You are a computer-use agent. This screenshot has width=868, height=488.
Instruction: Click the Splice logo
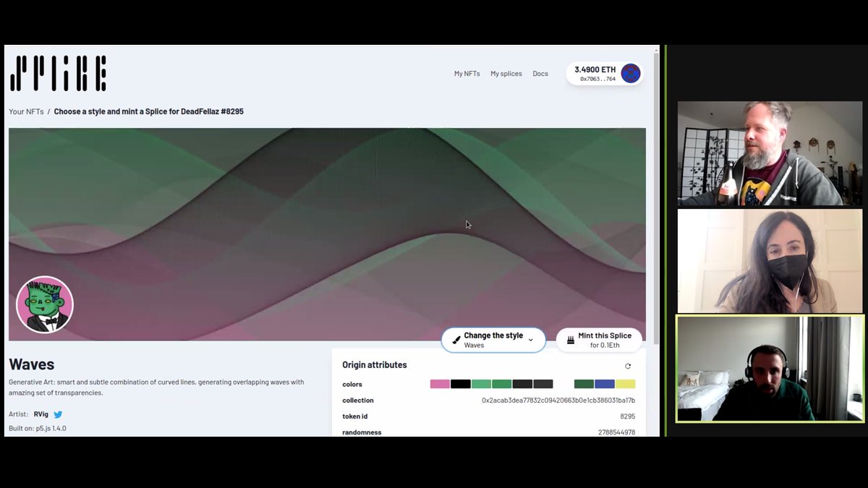[x=58, y=73]
